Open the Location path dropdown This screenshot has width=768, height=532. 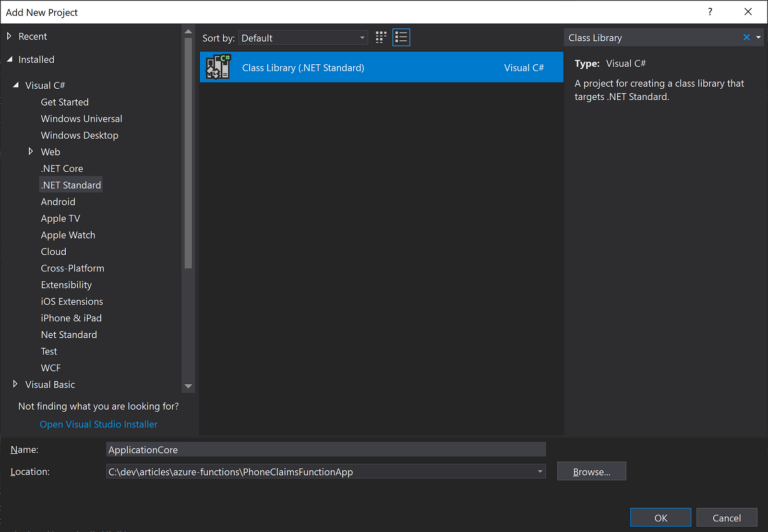540,472
